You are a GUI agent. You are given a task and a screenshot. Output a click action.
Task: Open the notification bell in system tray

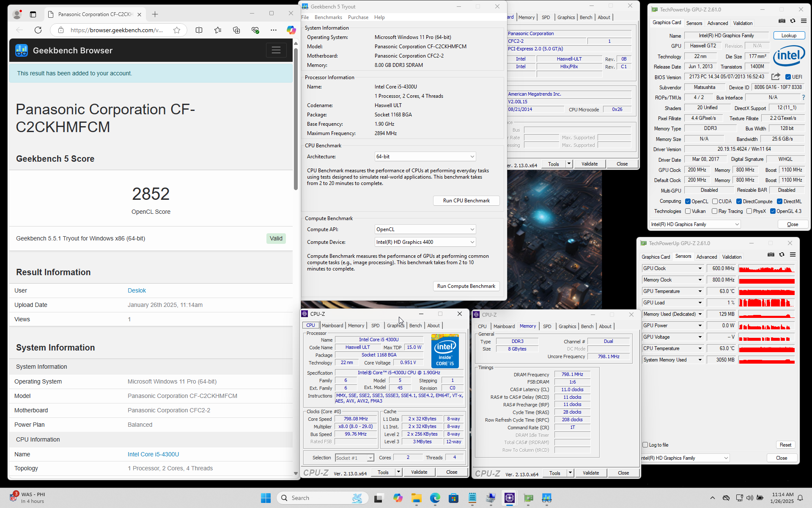tap(800, 498)
